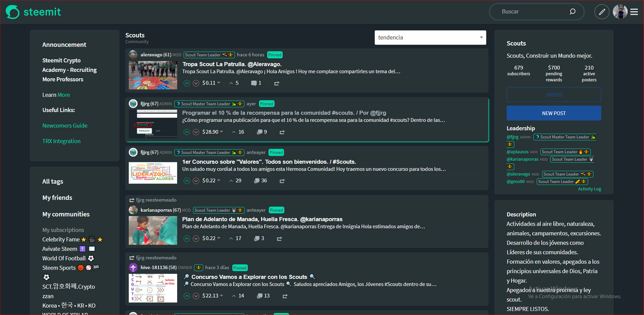The height and width of the screenshot is (315, 644).
Task: Downvote Tropa Scout La Patrulla post
Action: [x=196, y=83]
